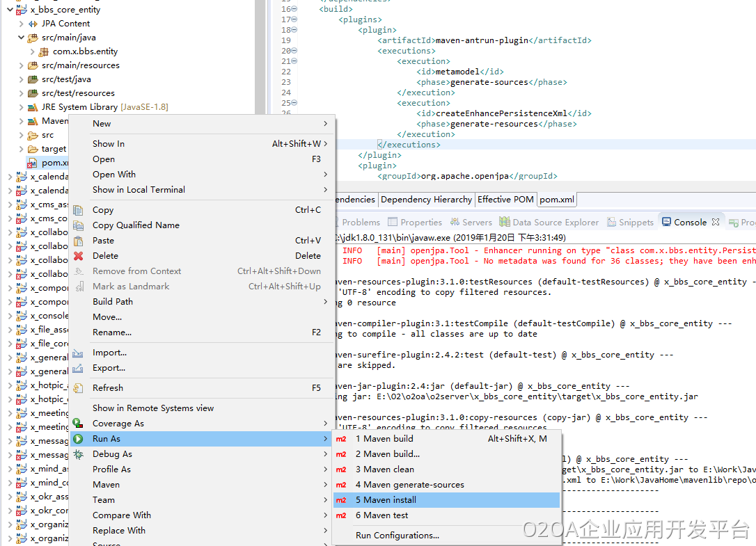
Task: Click the Debug As bug icon
Action: coord(79,454)
